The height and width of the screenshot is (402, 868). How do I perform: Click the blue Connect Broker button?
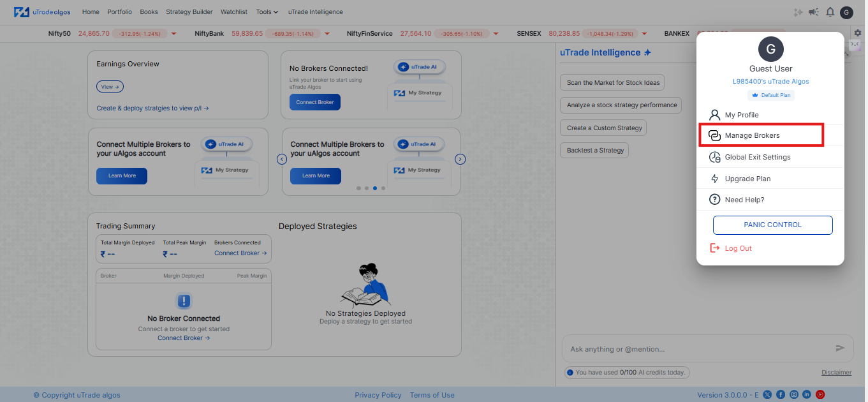(x=315, y=102)
